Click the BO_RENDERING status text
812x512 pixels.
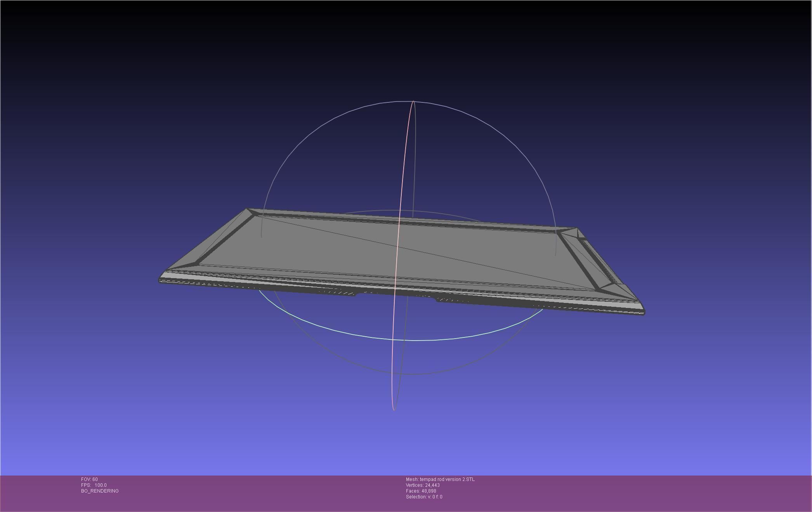100,491
